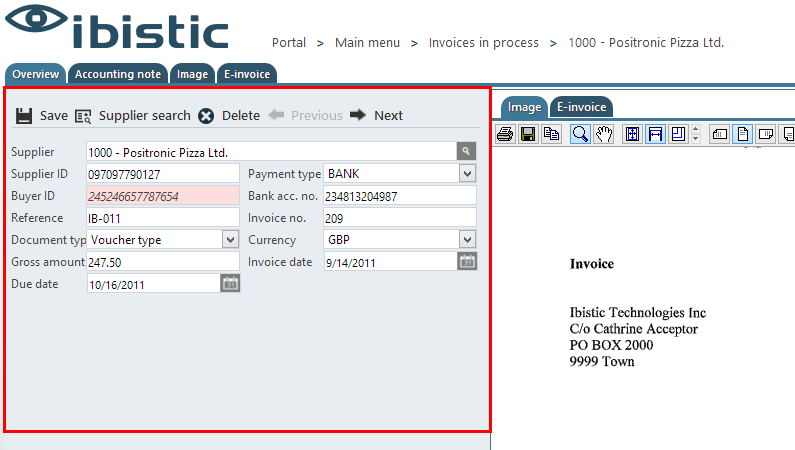Image resolution: width=795 pixels, height=450 pixels.
Task: Select the zoom magnifier tool
Action: coord(580,134)
